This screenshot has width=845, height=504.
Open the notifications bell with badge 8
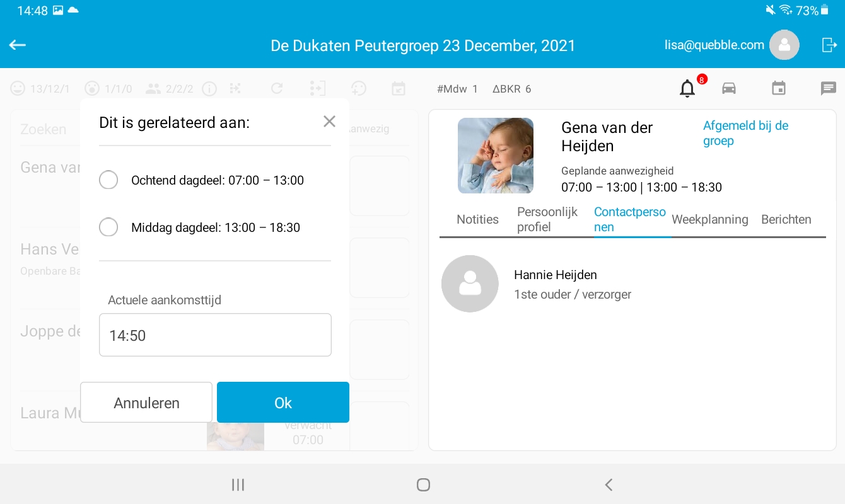(687, 89)
